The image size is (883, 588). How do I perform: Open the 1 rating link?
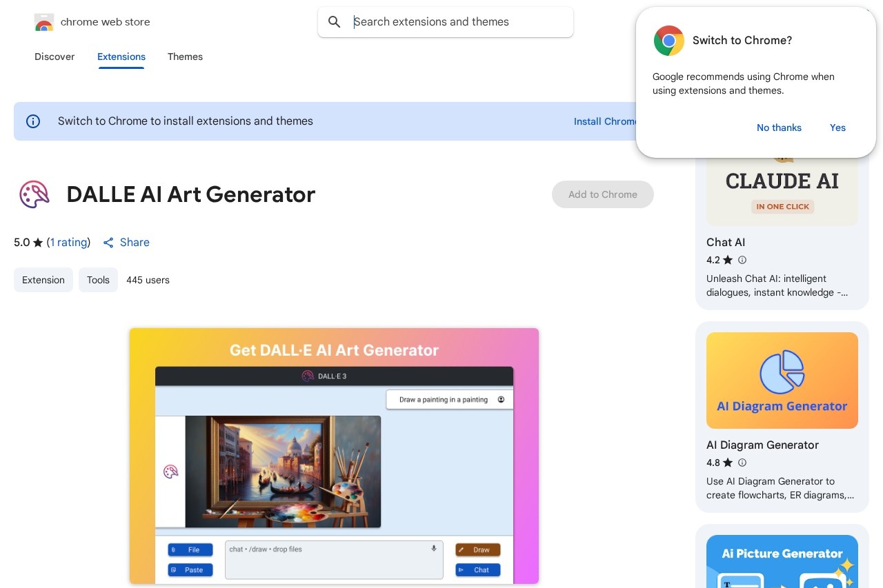[x=68, y=243]
